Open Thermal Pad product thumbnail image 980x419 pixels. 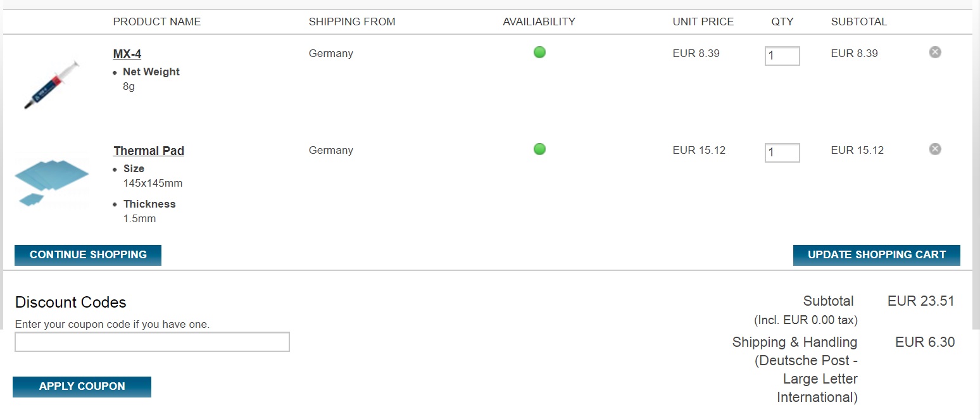52,181
